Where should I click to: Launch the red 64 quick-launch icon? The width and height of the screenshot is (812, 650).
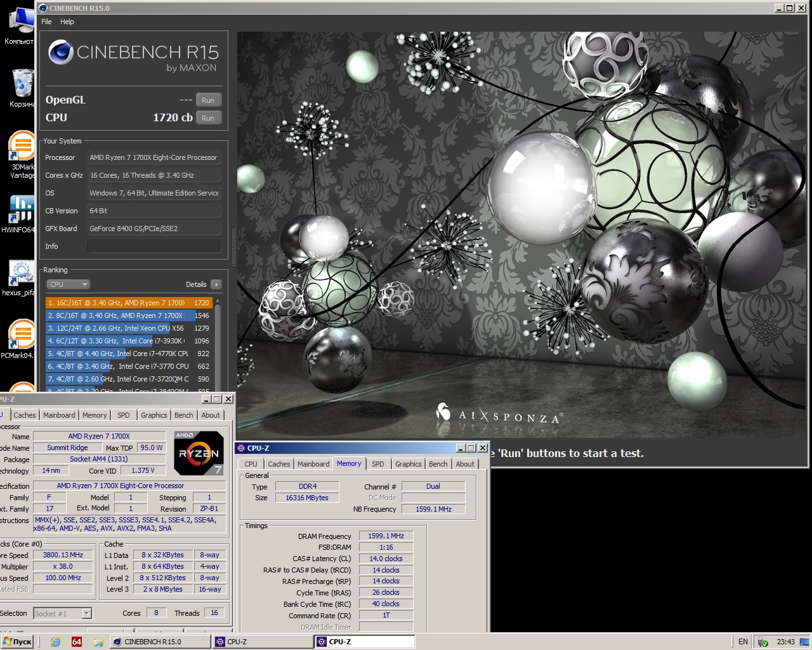77,642
